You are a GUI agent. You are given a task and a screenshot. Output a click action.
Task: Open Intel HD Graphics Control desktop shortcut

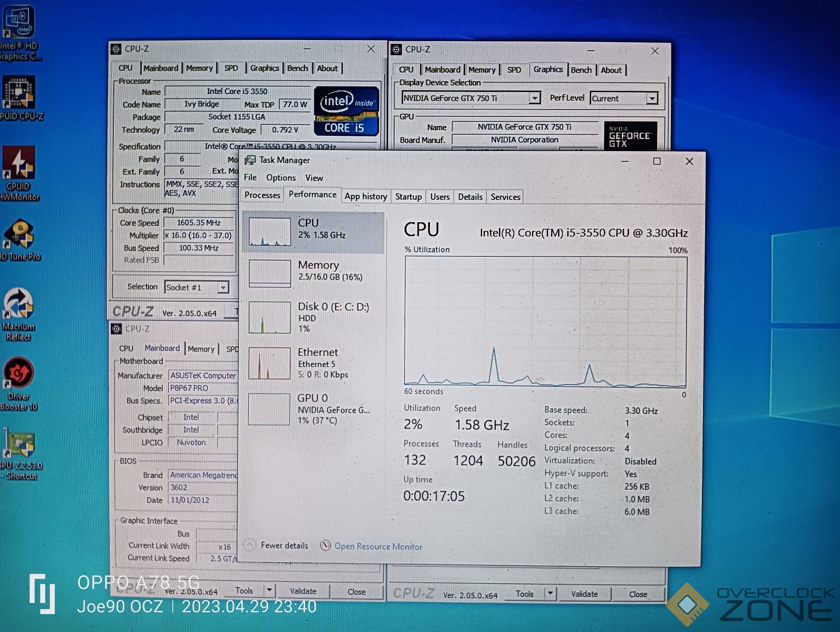(x=19, y=33)
